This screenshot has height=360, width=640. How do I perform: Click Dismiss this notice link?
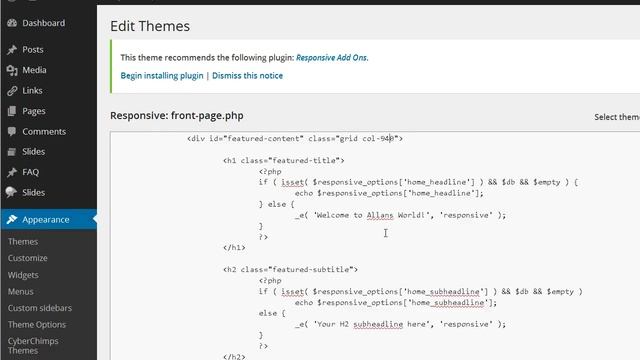pyautogui.click(x=247, y=76)
